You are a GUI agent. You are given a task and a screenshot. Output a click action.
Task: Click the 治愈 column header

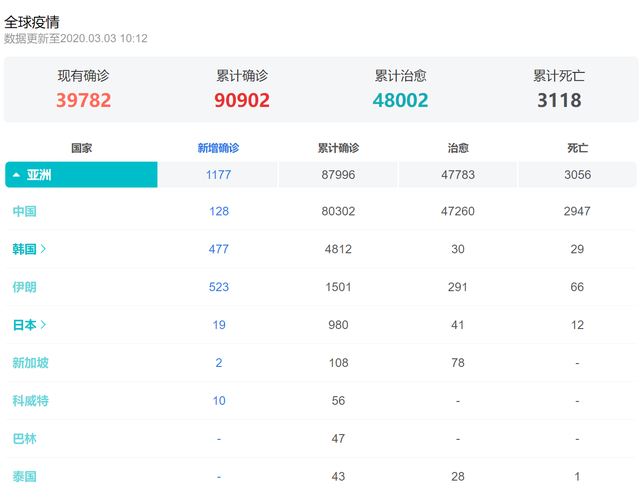pos(458,148)
